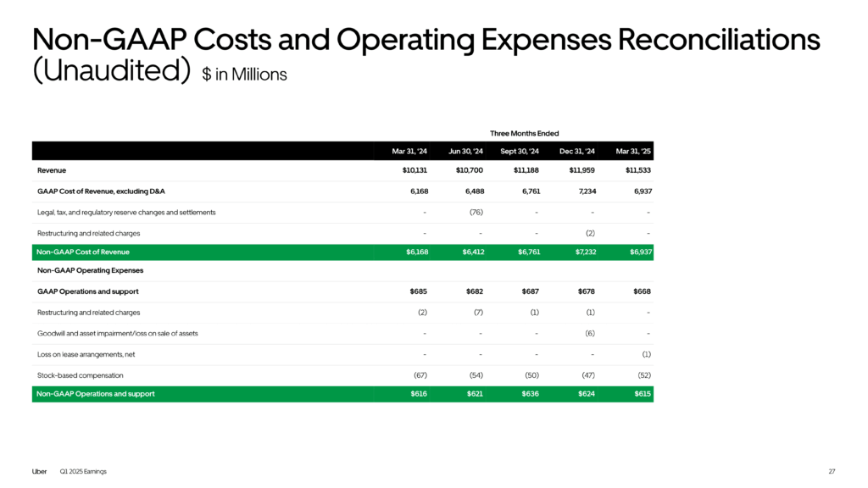Click the Jun 30, '24 column header
The image size is (868, 488).
coord(465,151)
